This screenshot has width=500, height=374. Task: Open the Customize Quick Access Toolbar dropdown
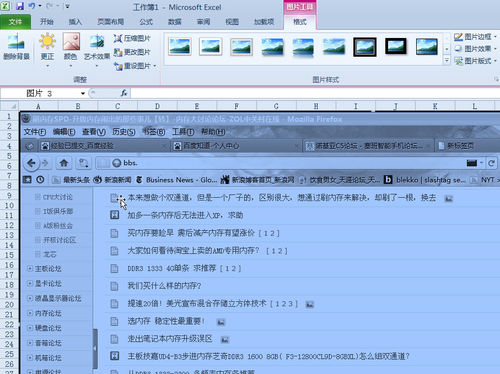(x=67, y=6)
